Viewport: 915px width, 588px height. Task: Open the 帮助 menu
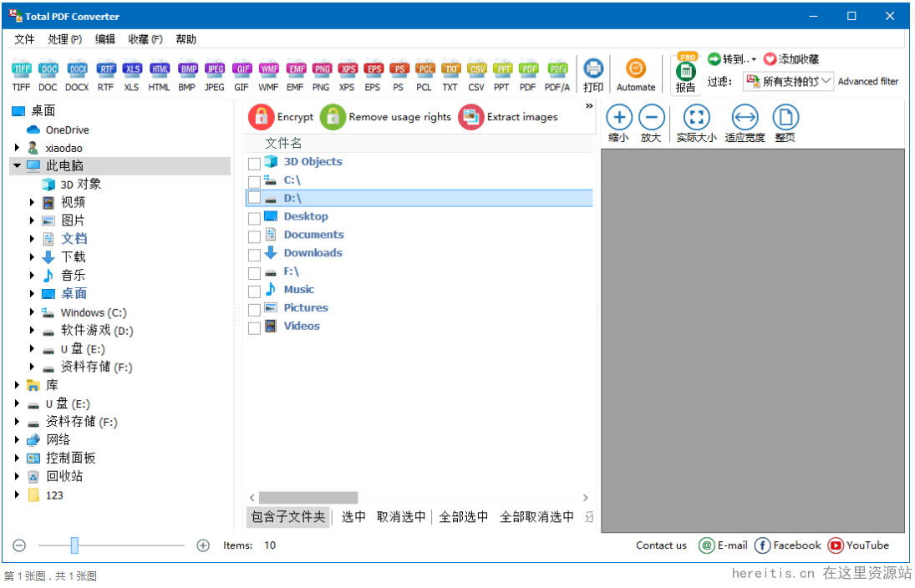(186, 39)
